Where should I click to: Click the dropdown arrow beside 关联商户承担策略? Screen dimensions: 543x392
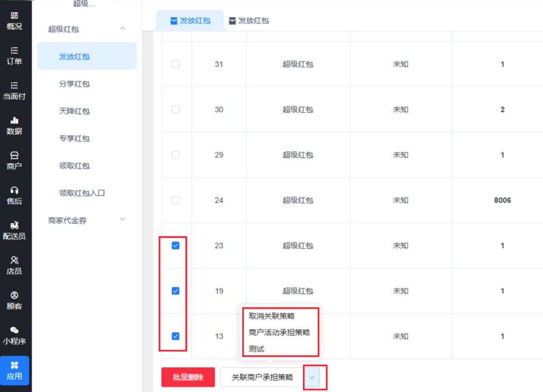click(x=312, y=377)
